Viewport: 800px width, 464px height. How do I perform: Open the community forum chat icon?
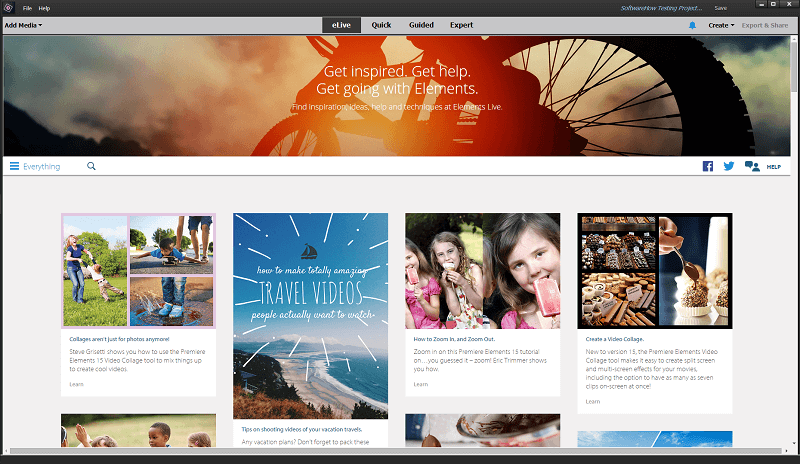[x=752, y=166]
